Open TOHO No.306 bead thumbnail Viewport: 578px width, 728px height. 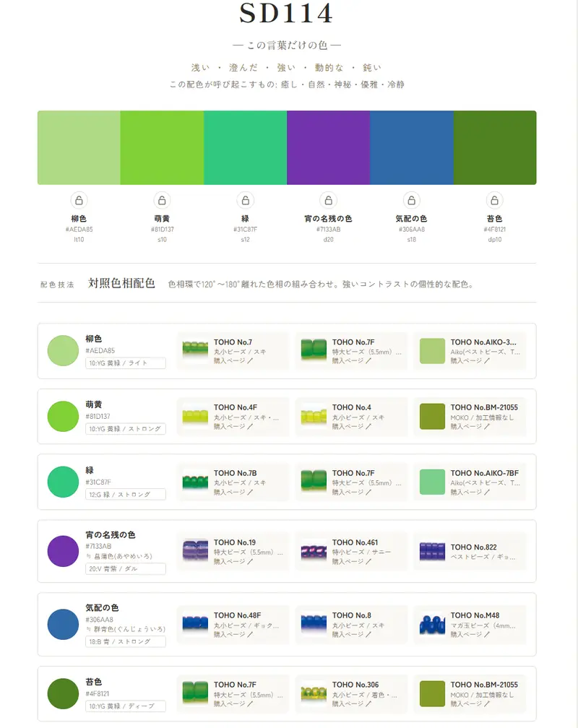point(314,693)
